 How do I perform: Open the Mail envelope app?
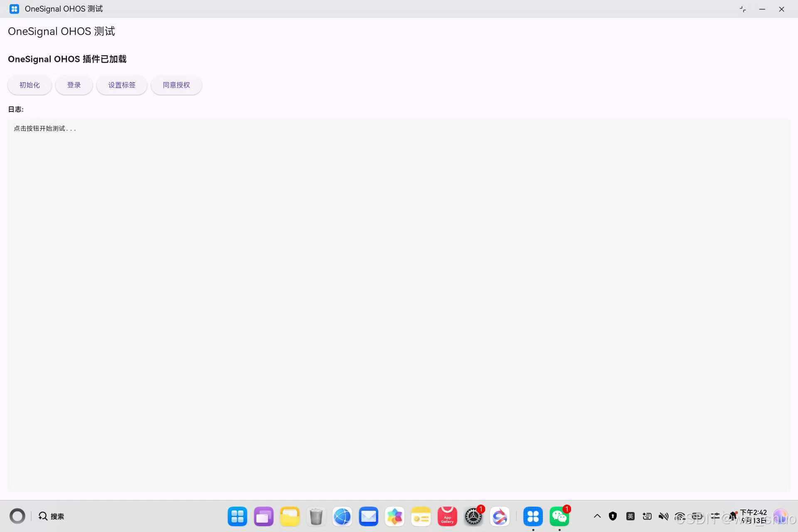click(369, 517)
